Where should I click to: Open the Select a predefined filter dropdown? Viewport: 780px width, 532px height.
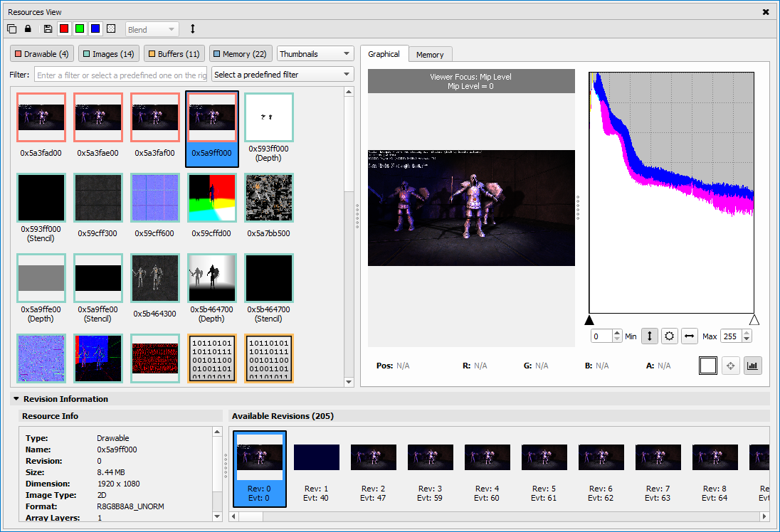pyautogui.click(x=283, y=75)
